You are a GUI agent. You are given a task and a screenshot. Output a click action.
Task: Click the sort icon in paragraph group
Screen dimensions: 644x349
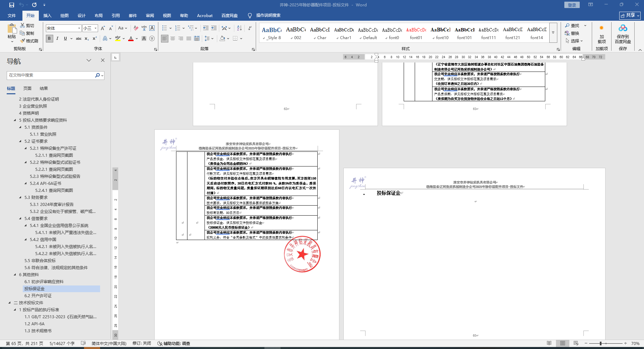(x=239, y=28)
